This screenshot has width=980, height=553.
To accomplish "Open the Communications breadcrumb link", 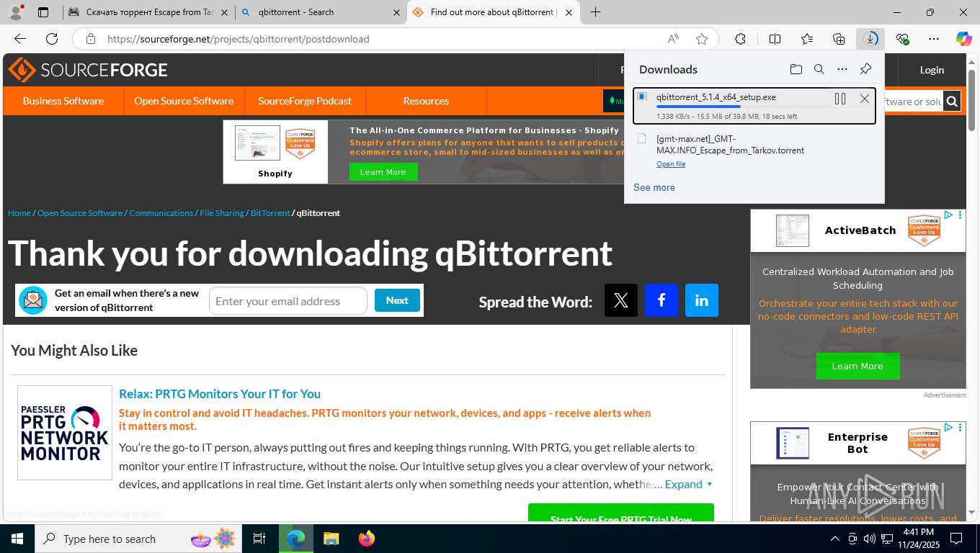I will click(x=161, y=213).
